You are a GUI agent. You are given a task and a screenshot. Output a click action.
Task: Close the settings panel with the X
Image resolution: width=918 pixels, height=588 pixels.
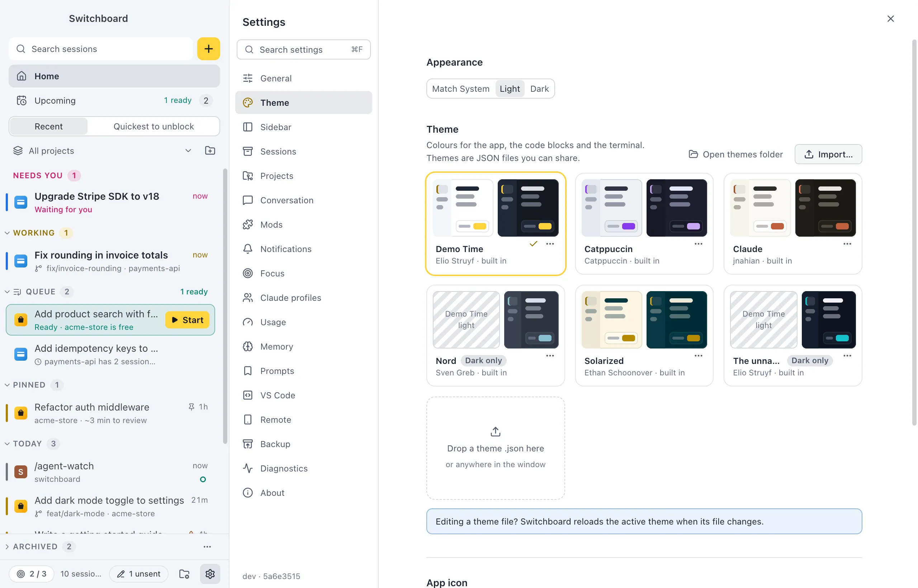click(x=890, y=19)
